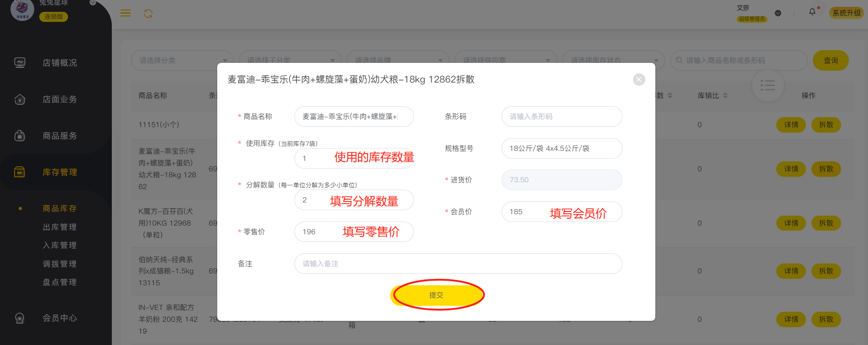Open the 请选择子分类 dropdown
Image resolution: width=868 pixels, height=345 pixels.
(x=290, y=60)
